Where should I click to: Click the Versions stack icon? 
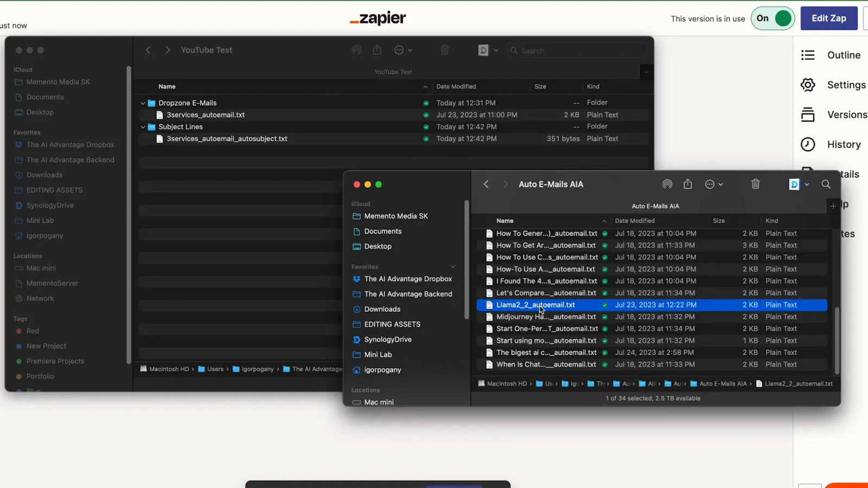[x=808, y=115]
